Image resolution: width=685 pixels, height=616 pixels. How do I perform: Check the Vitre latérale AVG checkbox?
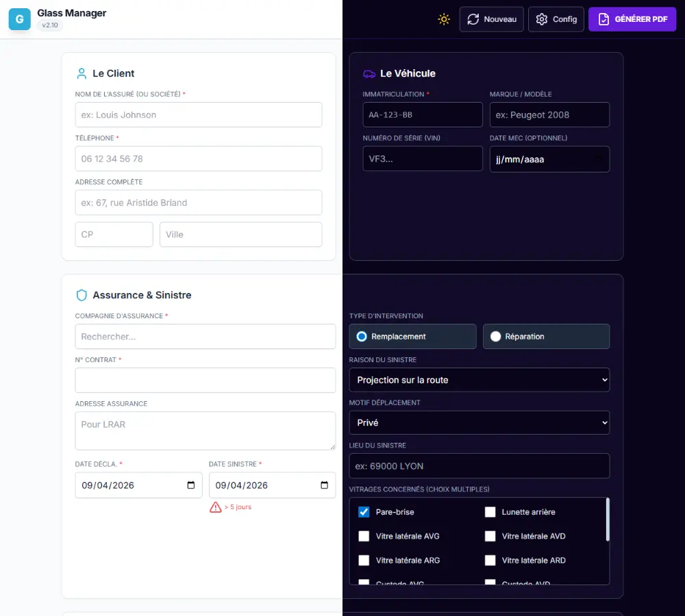point(364,536)
